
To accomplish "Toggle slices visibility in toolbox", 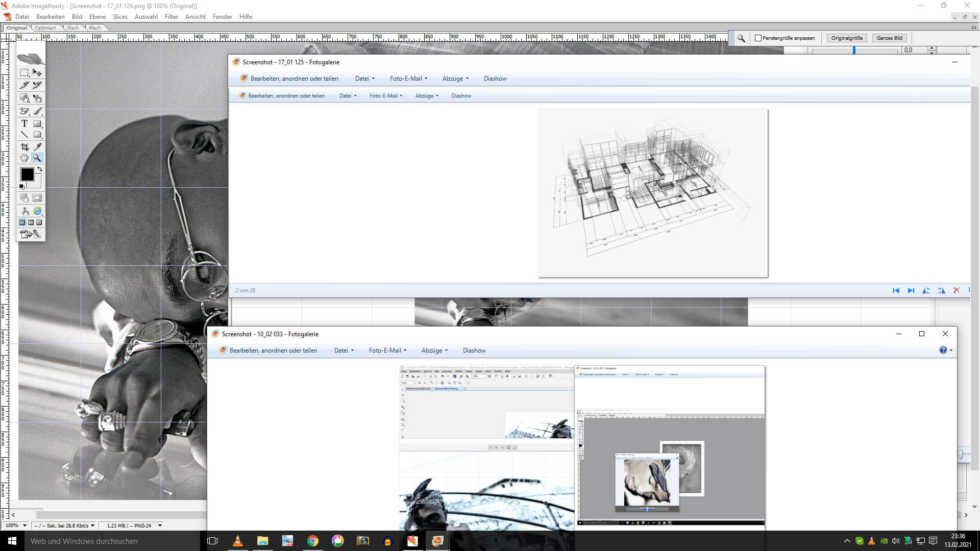I will pos(37,198).
